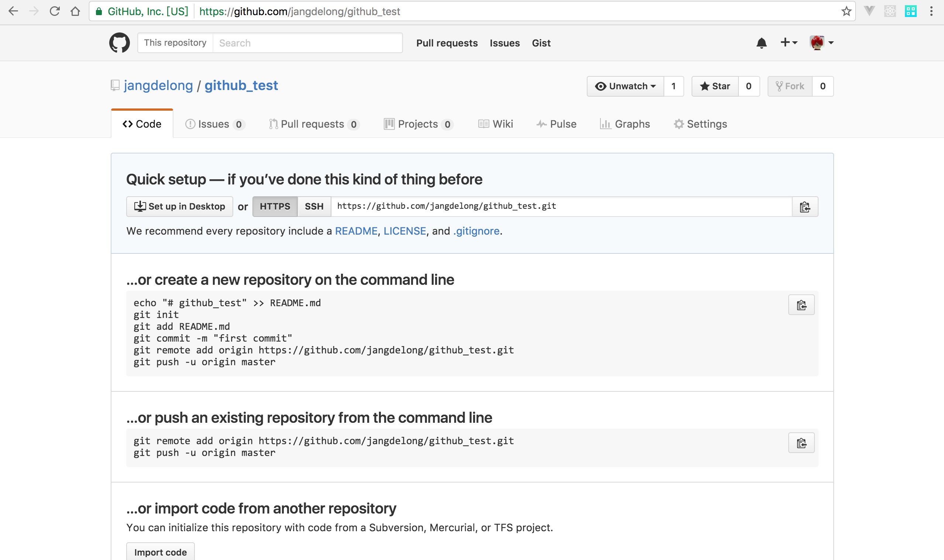Open the github_test repository link
The width and height of the screenshot is (944, 560).
[x=241, y=85]
